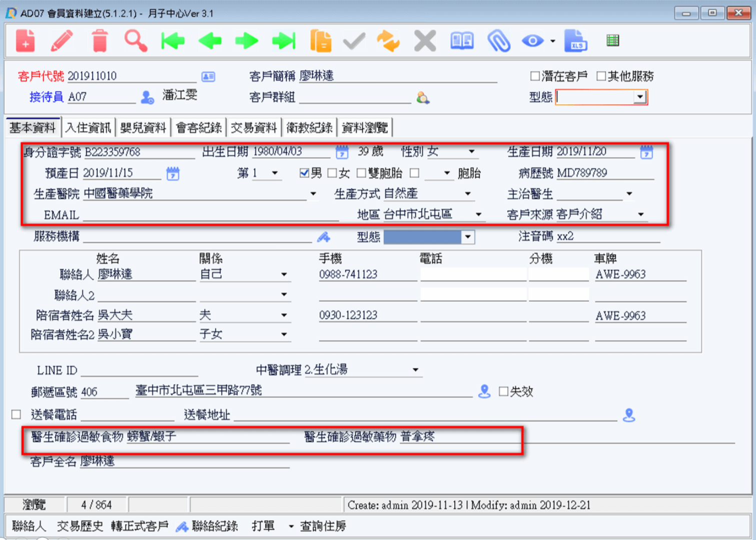Open 客戶群組 group lookup icon
The height and width of the screenshot is (540, 756).
423,97
